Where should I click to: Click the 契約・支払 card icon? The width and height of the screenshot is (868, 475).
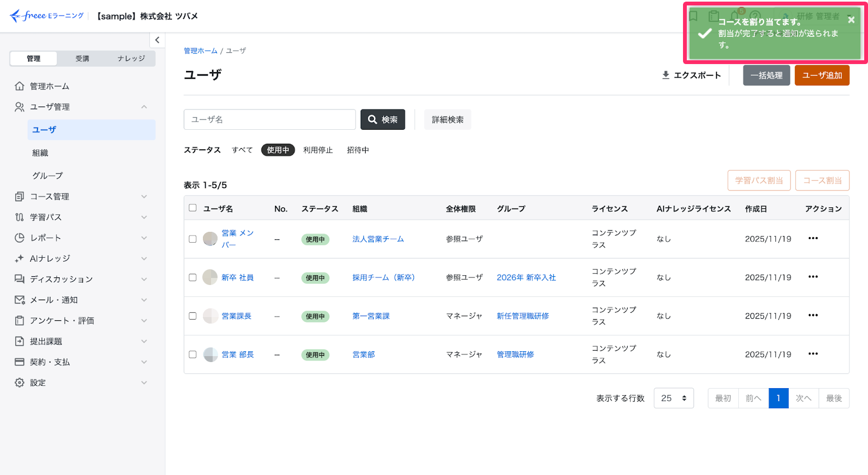20,362
